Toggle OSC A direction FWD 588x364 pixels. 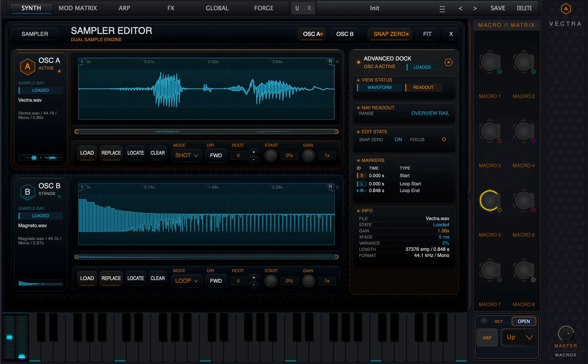(216, 156)
